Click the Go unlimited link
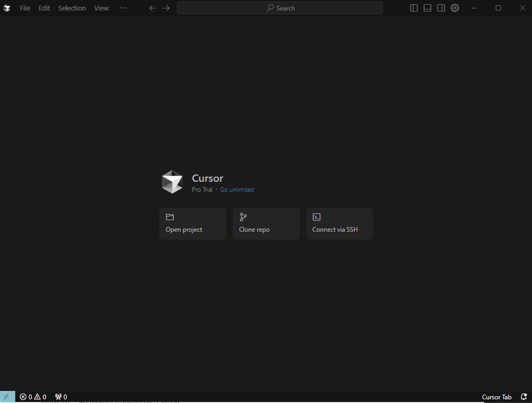 pos(237,190)
